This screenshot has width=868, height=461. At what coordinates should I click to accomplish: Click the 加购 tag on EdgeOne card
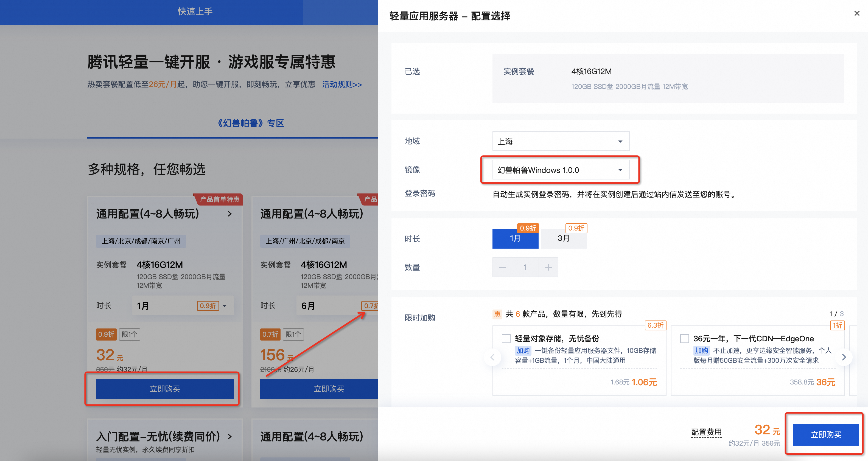701,350
